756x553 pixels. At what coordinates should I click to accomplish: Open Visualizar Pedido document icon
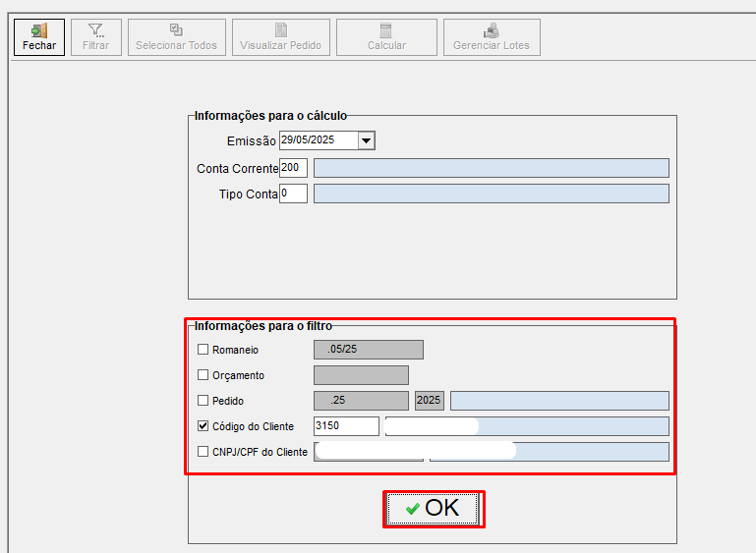tap(280, 30)
